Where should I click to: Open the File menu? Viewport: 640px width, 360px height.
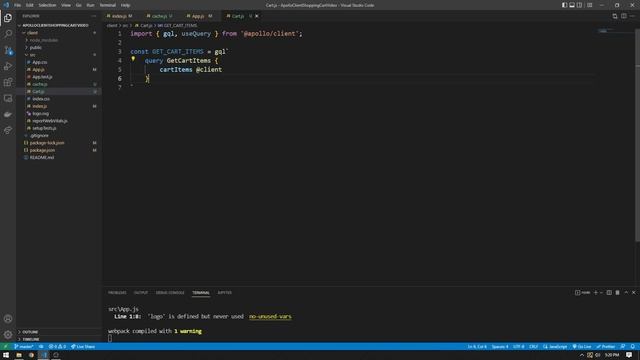[18, 5]
